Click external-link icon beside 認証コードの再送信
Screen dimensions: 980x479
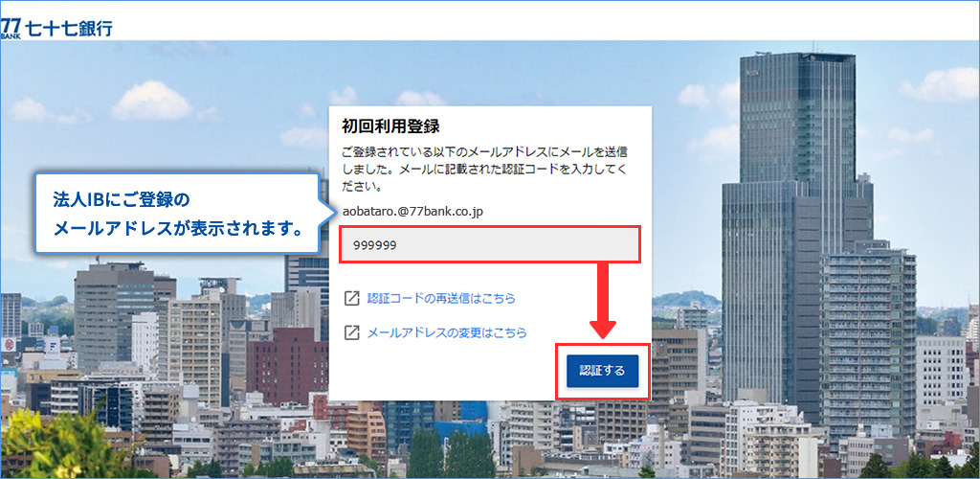tap(352, 298)
